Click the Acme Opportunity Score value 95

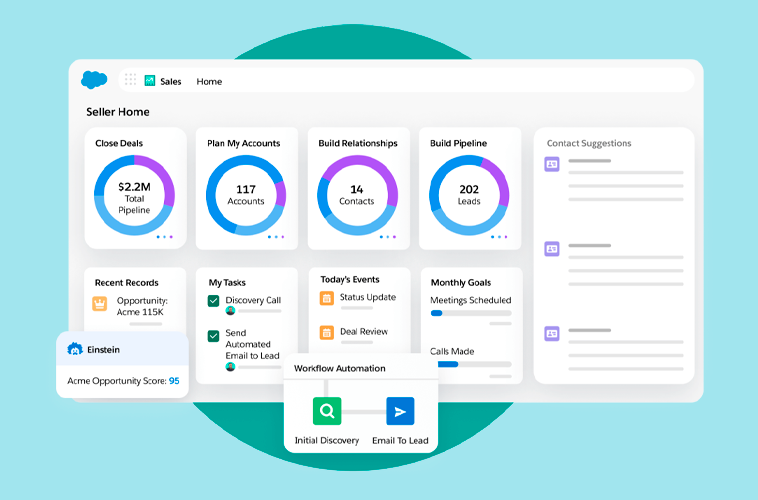[174, 381]
